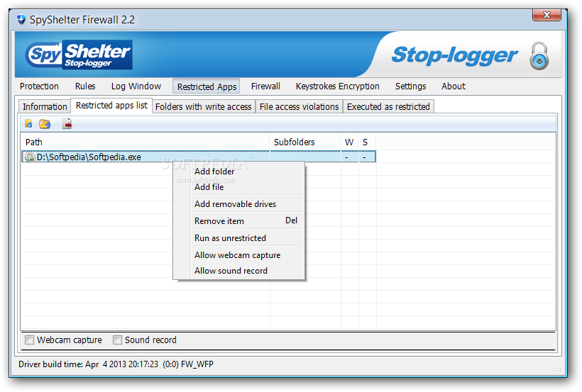This screenshot has width=582, height=392.
Task: Choose Allow sound record in context menu
Action: [x=239, y=271]
